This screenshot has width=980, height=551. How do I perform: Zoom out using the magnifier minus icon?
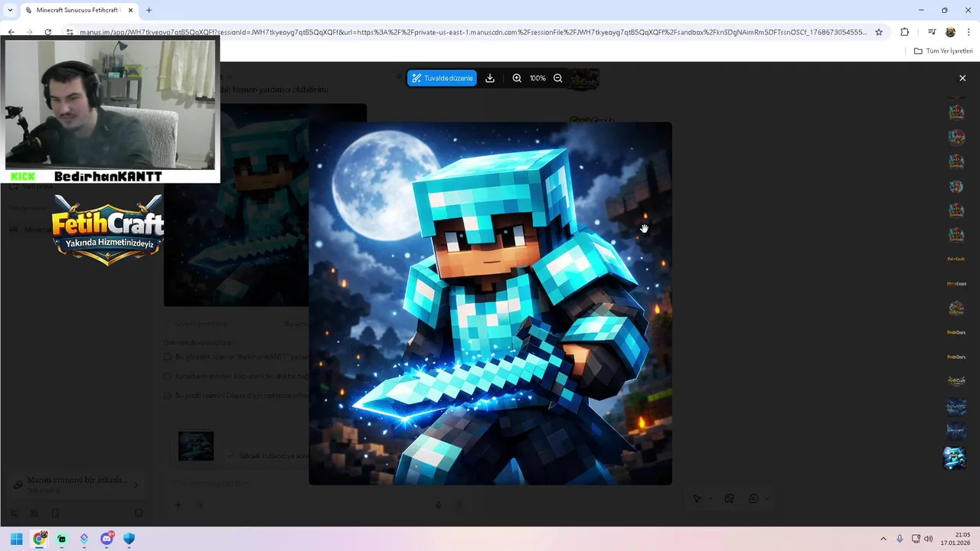point(557,78)
